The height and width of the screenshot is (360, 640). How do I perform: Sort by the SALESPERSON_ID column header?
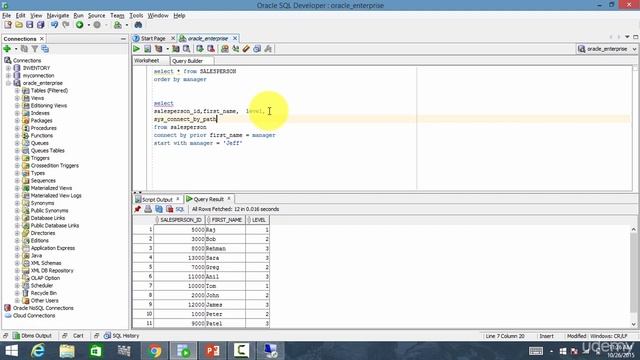click(x=180, y=220)
